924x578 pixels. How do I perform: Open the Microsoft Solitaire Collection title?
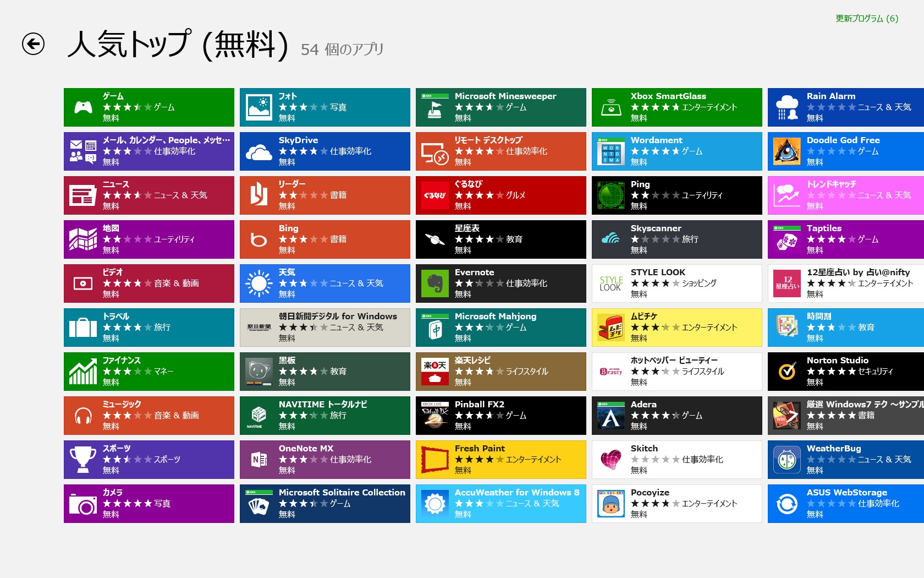[342, 493]
